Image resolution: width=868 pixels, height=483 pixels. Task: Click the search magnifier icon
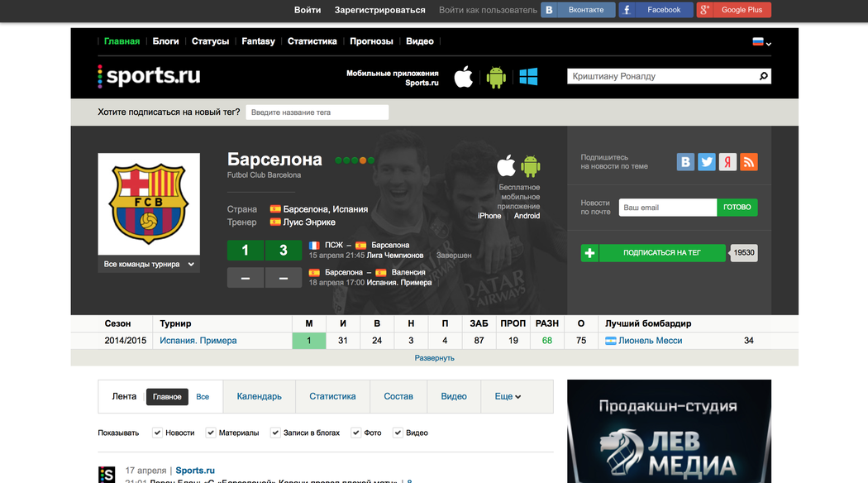tap(763, 76)
